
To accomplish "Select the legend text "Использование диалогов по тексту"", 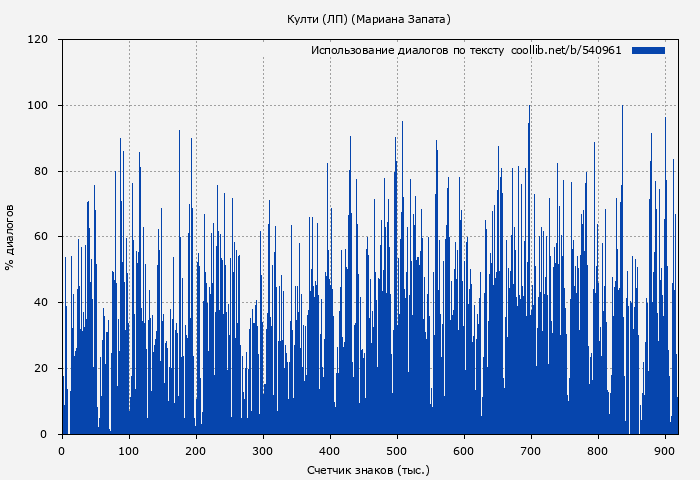I will [x=407, y=50].
